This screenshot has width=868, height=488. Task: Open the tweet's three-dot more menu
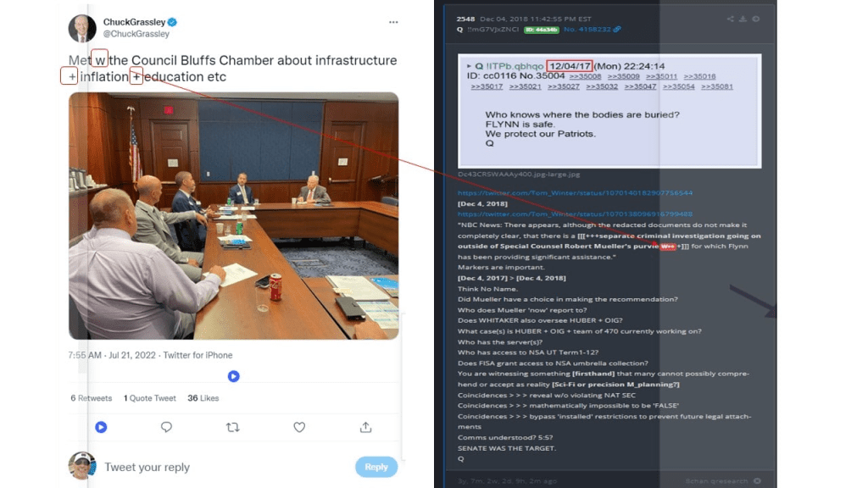393,22
